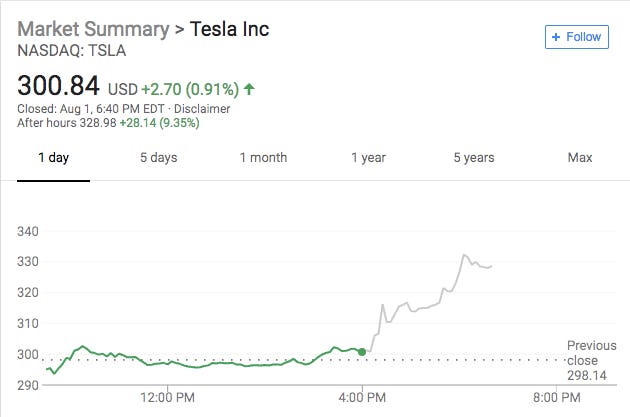Select the 1 day tab
630x417 pixels.
coord(54,158)
